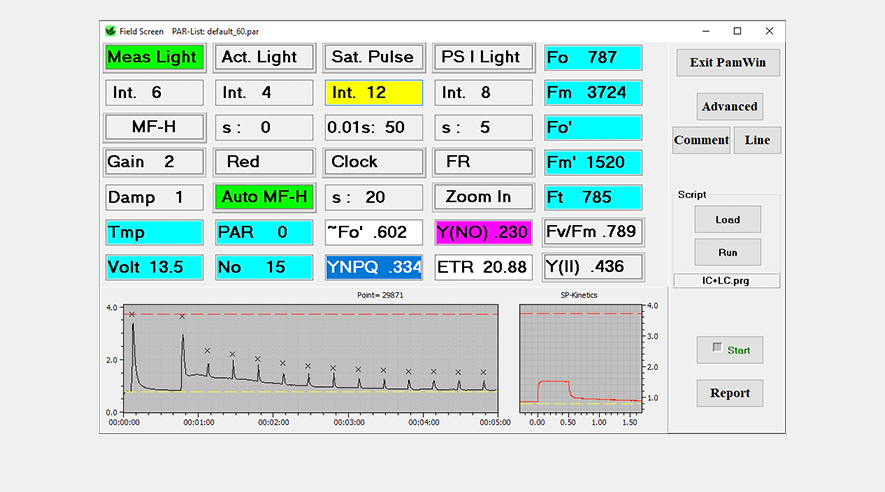Toggle the Act. Light button
The height and width of the screenshot is (492, 885).
[264, 58]
